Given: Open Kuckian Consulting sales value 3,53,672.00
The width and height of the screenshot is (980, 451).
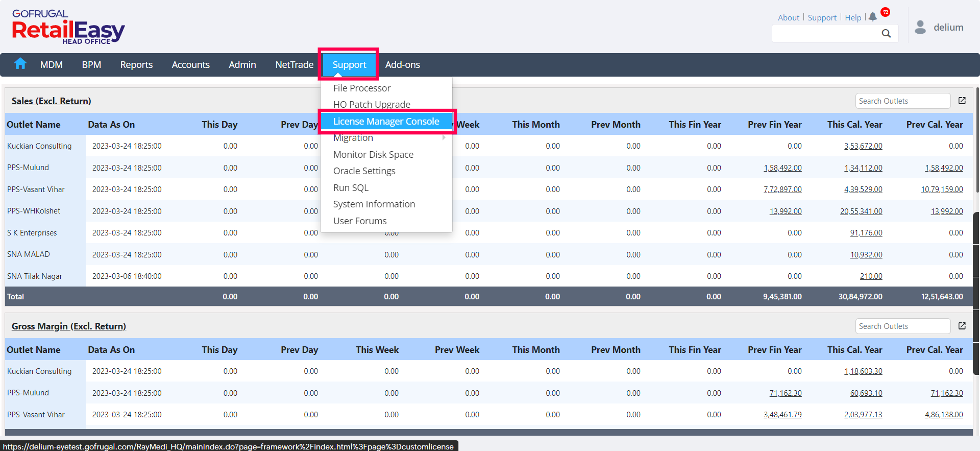Looking at the screenshot, I should pos(863,146).
